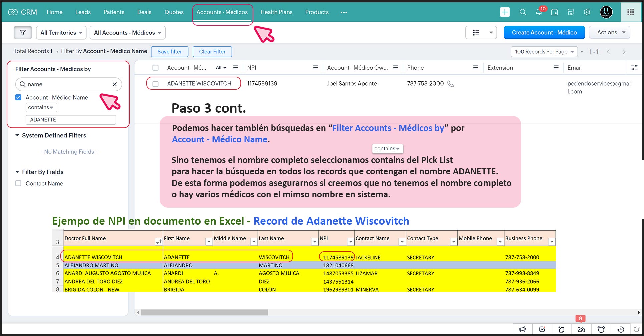Click the plus quick-create icon
Image resolution: width=644 pixels, height=336 pixels.
tap(505, 12)
